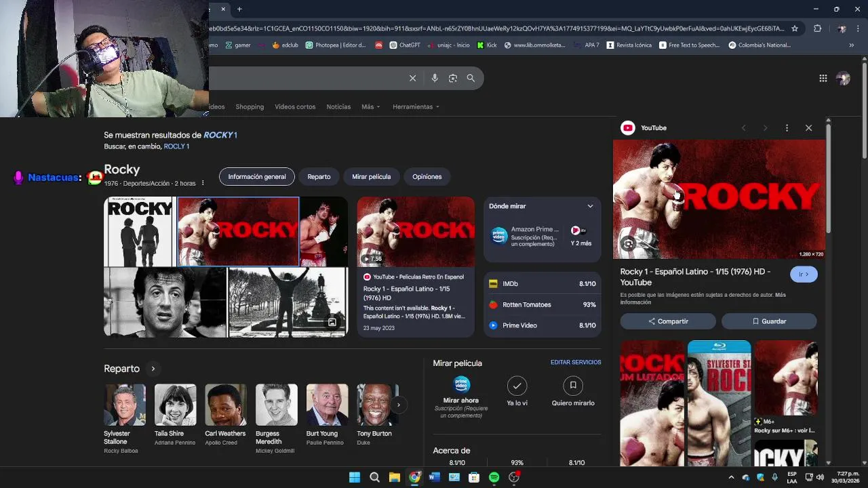Open Sylvester Stallone cast photo
The width and height of the screenshot is (868, 488).
point(125,405)
